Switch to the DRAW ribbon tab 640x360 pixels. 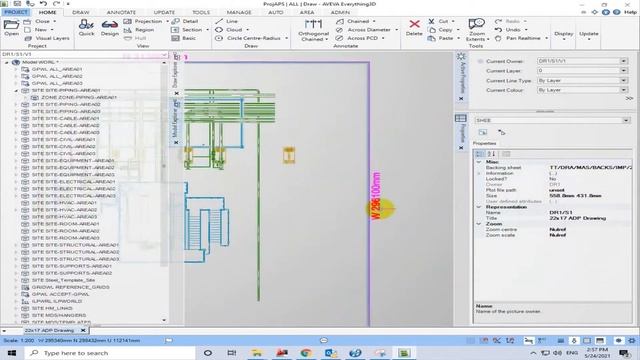click(80, 12)
